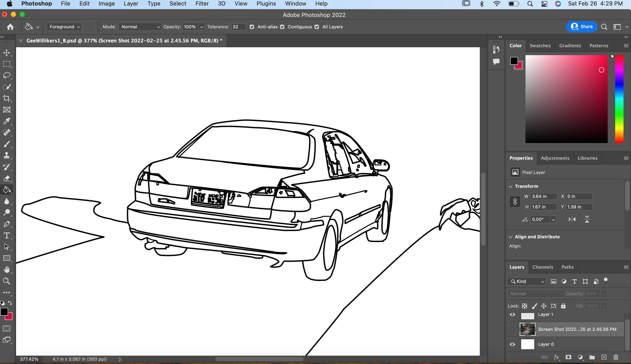The height and width of the screenshot is (364, 631).
Task: Collapse the Transform section
Action: coord(511,186)
